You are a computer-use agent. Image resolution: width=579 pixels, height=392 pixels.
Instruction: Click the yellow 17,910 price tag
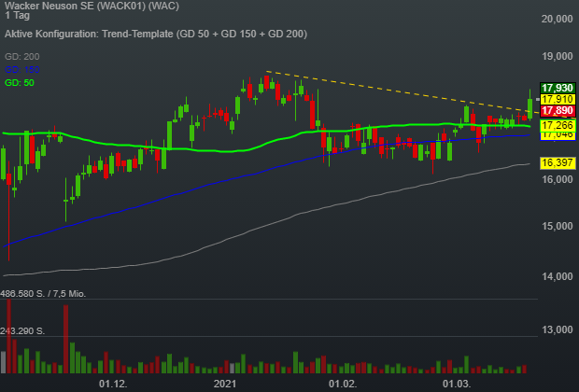558,99
